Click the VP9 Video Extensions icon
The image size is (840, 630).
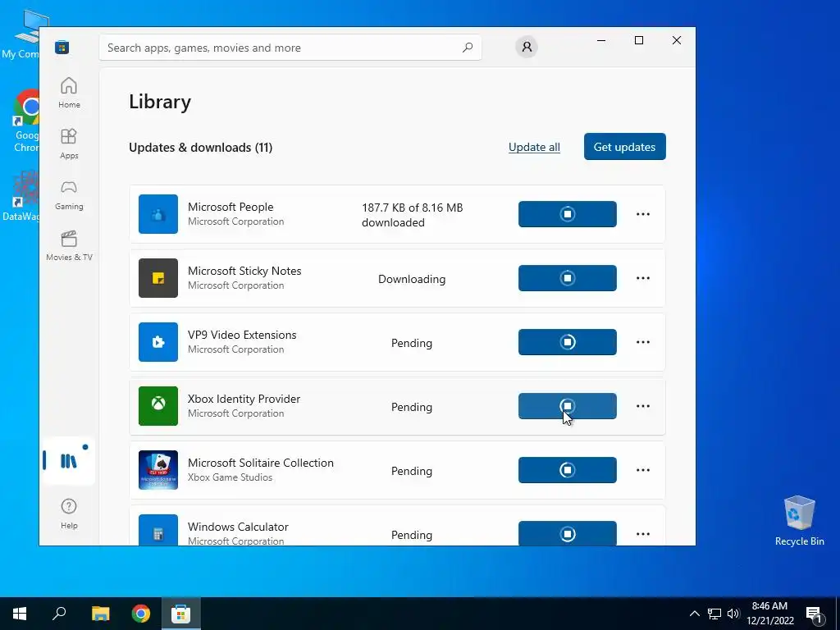coord(158,342)
